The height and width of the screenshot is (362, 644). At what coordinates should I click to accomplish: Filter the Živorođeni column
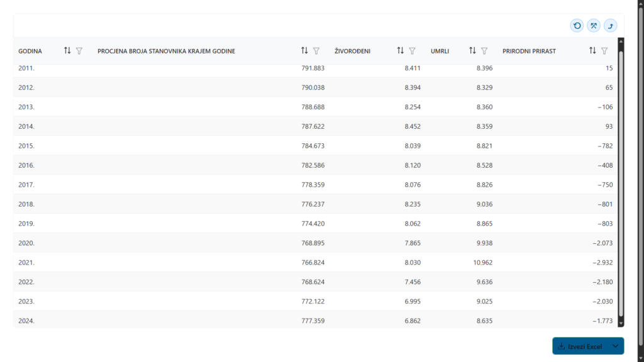click(x=413, y=51)
